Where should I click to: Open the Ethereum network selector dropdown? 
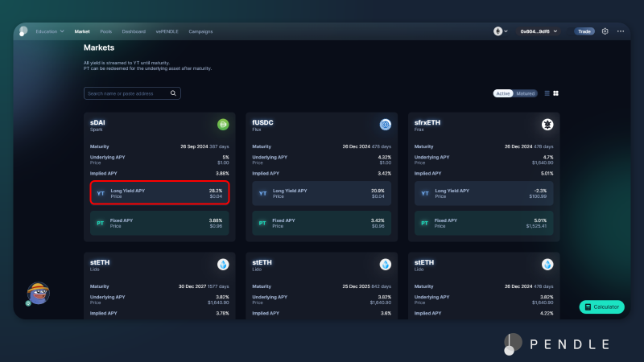pos(502,31)
